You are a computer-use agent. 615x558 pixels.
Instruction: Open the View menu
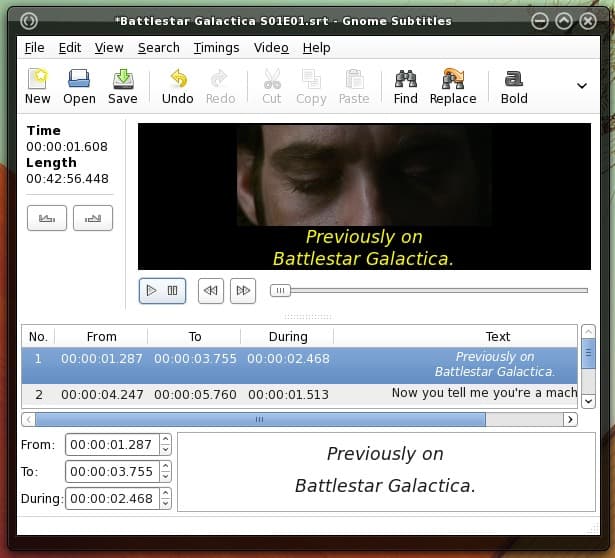[109, 48]
